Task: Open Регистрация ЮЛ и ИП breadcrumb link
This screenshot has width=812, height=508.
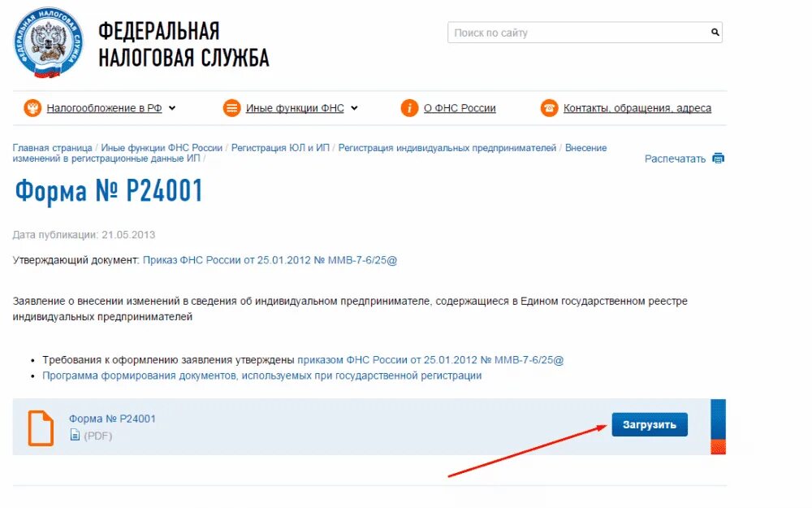Action: pyautogui.click(x=280, y=148)
